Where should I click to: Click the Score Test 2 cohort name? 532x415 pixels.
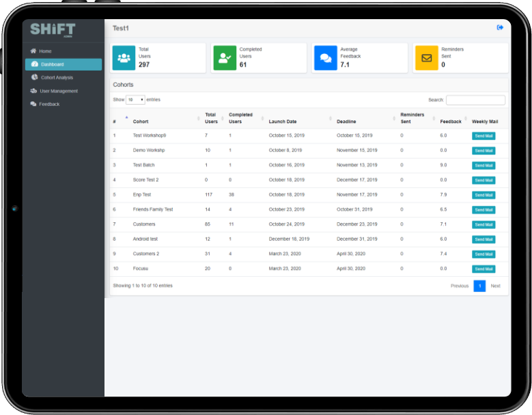pyautogui.click(x=145, y=180)
